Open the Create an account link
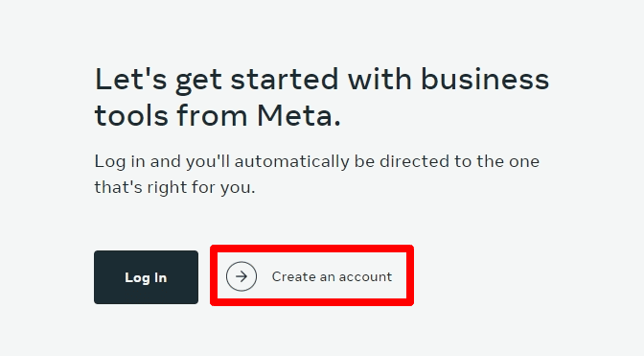644x356 pixels. tap(311, 275)
